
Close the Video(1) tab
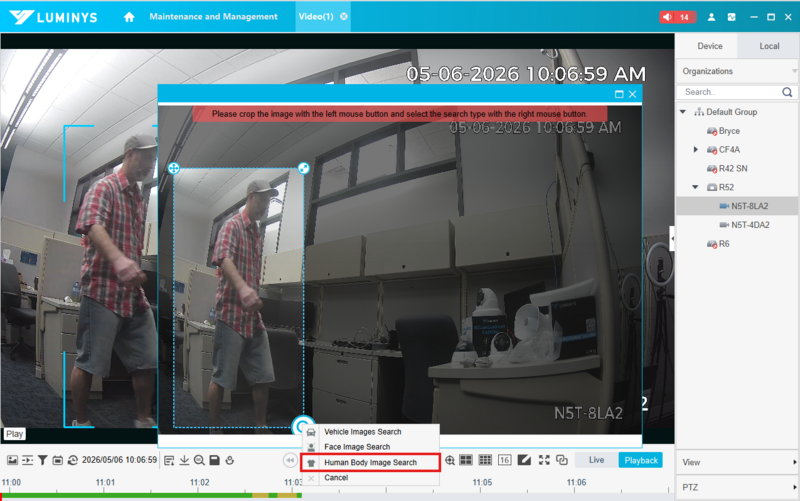(x=344, y=16)
